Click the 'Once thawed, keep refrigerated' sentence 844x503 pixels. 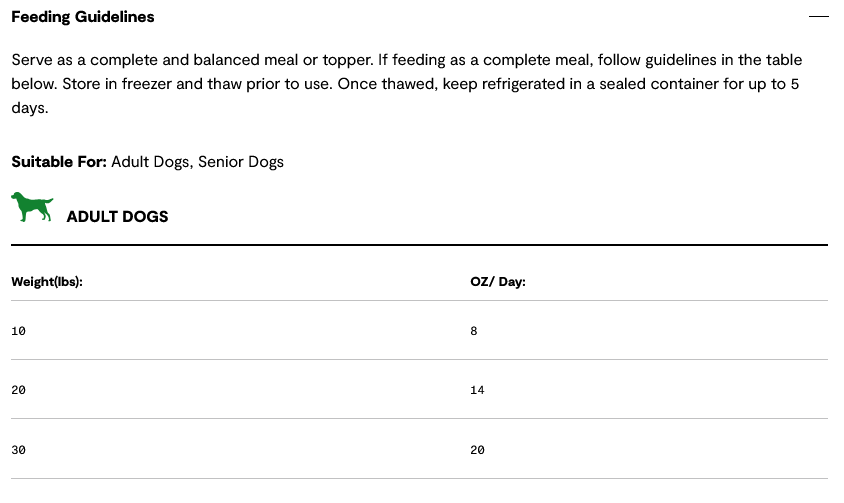pyautogui.click(x=560, y=84)
